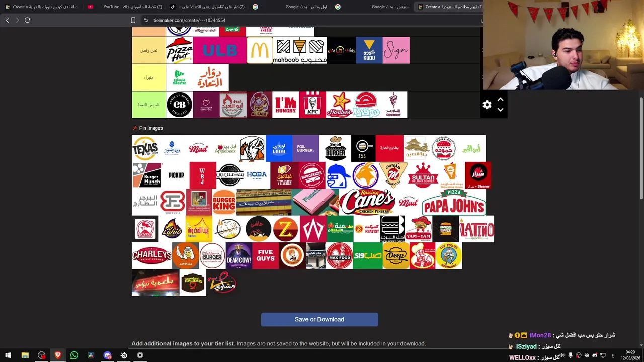Pick the Max Food red logo
This screenshot has width=644, height=362.
point(339,256)
